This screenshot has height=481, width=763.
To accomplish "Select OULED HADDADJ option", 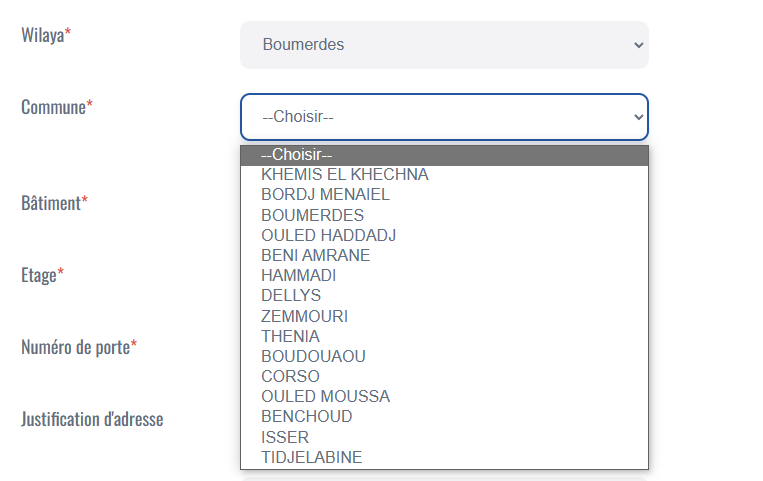I will point(329,235).
